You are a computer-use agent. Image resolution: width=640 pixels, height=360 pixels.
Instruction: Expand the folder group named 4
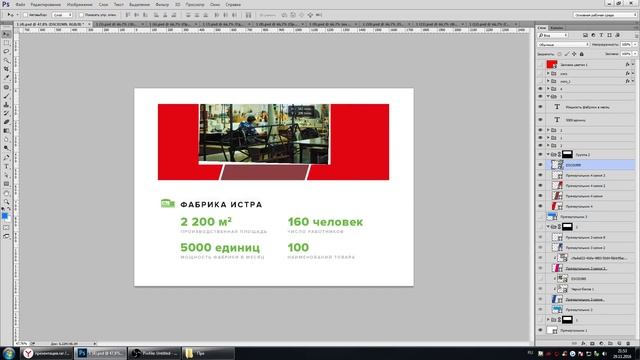pos(548,89)
